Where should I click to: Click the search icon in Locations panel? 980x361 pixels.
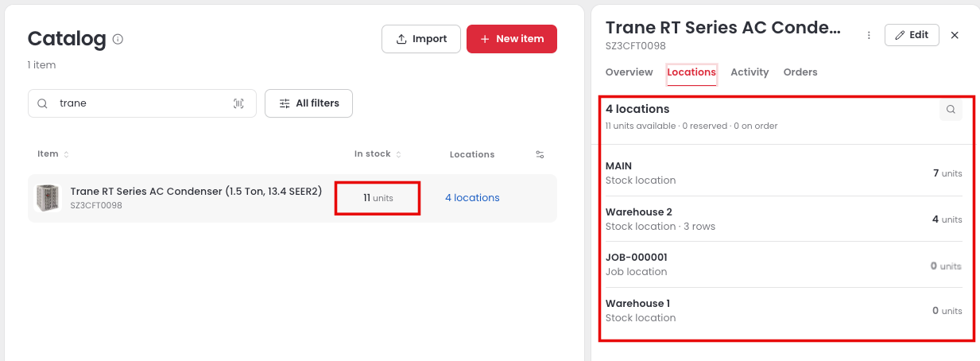pos(951,110)
